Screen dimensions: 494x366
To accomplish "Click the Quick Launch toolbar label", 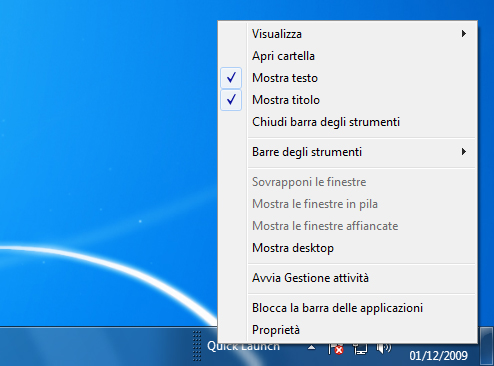I will point(243,347).
